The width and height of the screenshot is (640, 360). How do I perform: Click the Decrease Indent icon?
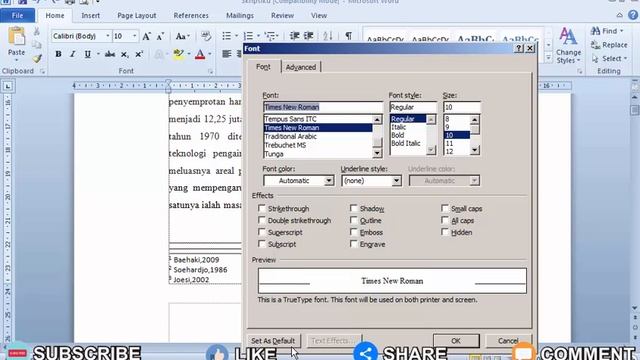(x=294, y=36)
